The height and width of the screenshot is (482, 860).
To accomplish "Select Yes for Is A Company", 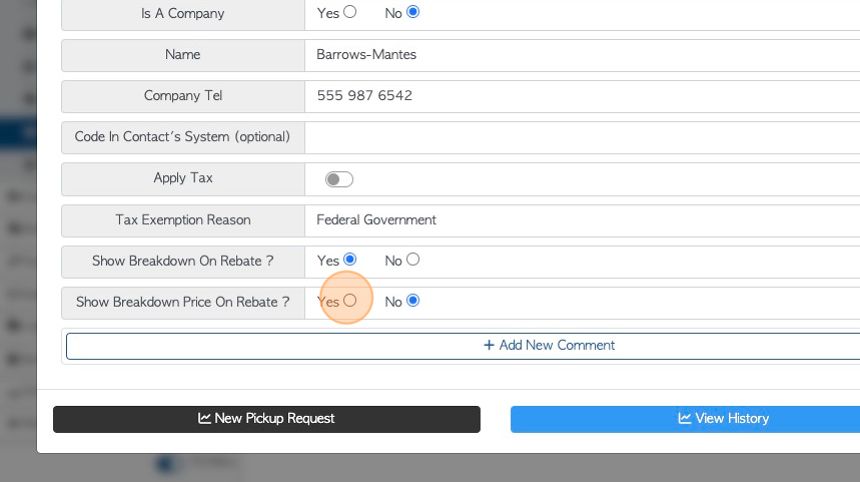I will click(350, 12).
